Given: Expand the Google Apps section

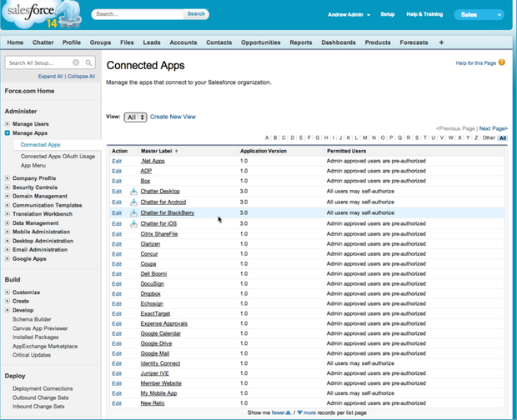Looking at the screenshot, I should click(x=8, y=259).
